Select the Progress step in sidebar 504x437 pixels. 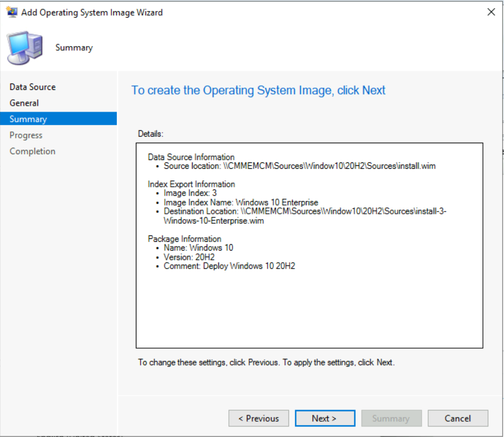coord(26,135)
